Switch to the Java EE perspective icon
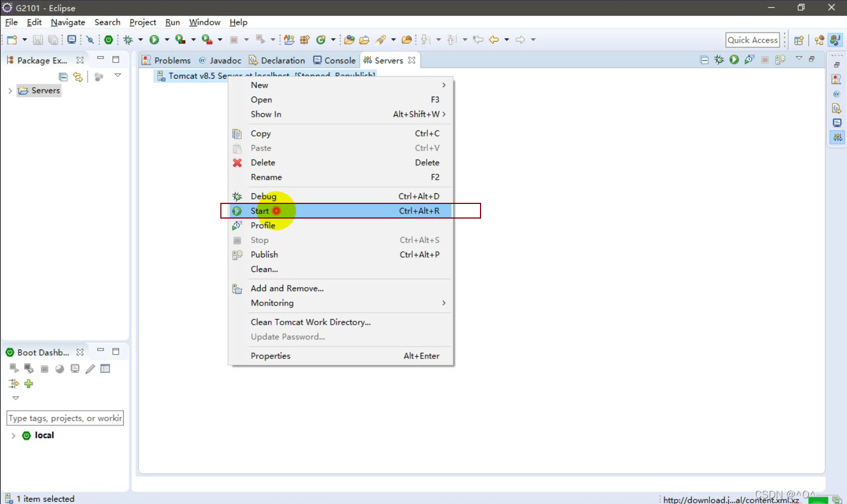 (819, 40)
